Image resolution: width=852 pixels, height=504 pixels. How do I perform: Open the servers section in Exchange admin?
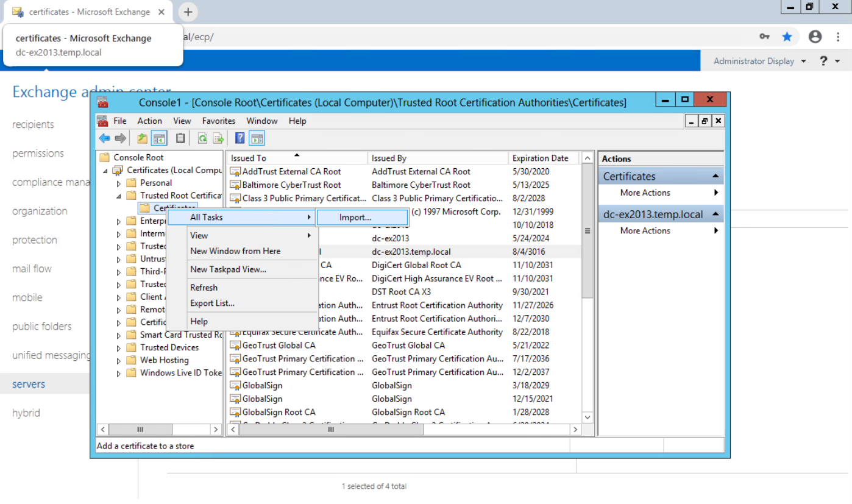[x=29, y=384]
